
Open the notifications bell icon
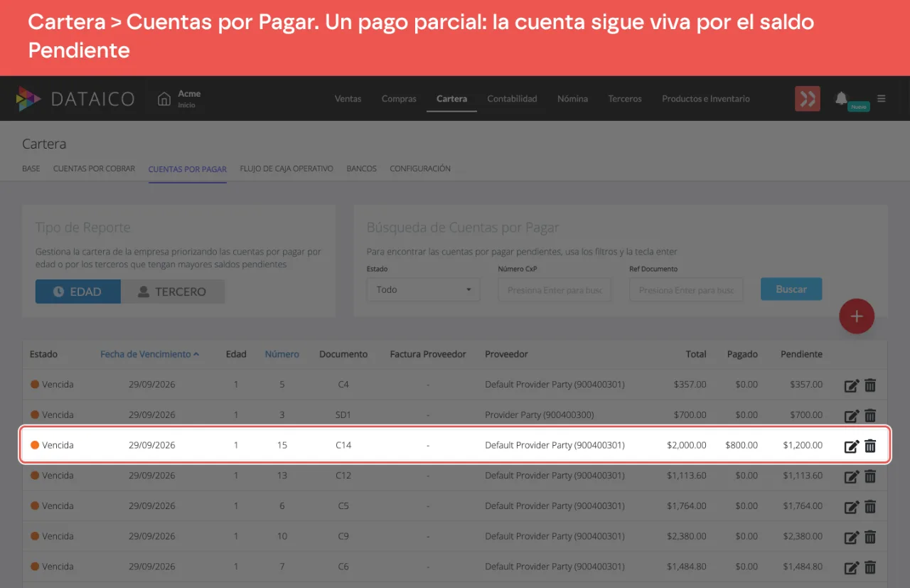pos(841,98)
